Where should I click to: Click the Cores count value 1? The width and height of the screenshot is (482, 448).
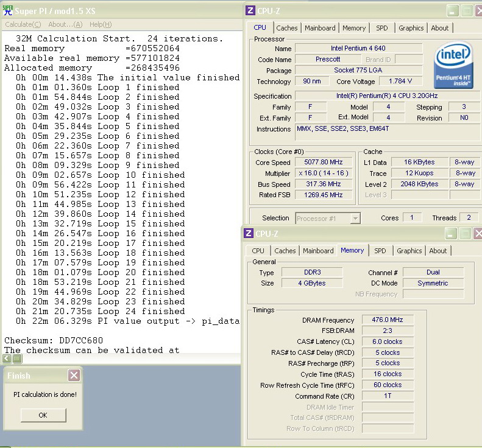pyautogui.click(x=412, y=217)
